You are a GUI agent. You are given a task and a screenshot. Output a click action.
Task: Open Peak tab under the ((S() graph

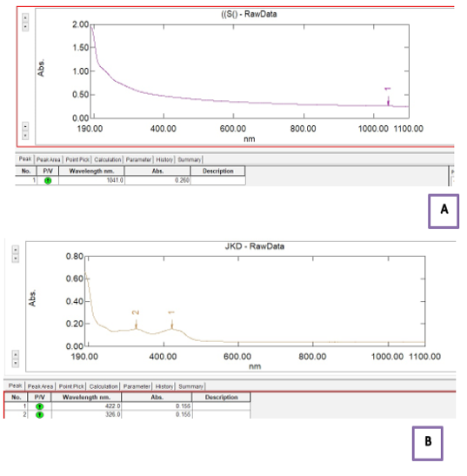pyautogui.click(x=25, y=158)
